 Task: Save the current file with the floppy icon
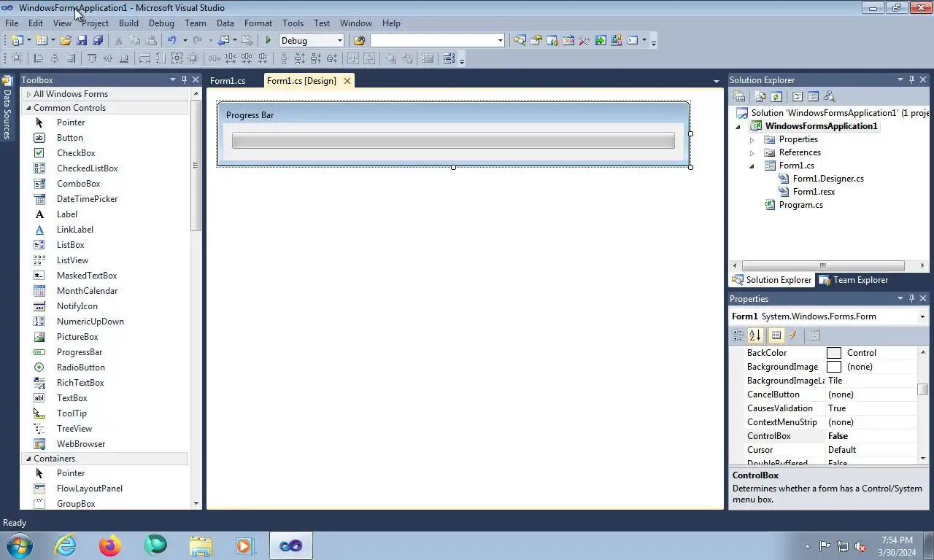coord(82,41)
